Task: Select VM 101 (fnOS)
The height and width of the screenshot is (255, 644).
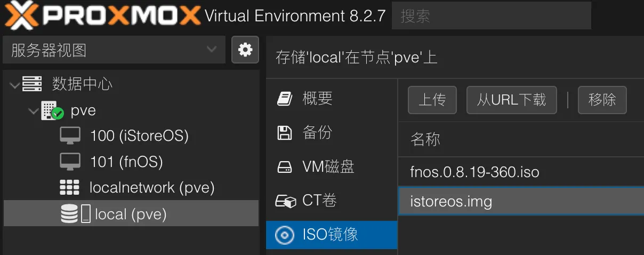Action: tap(126, 162)
